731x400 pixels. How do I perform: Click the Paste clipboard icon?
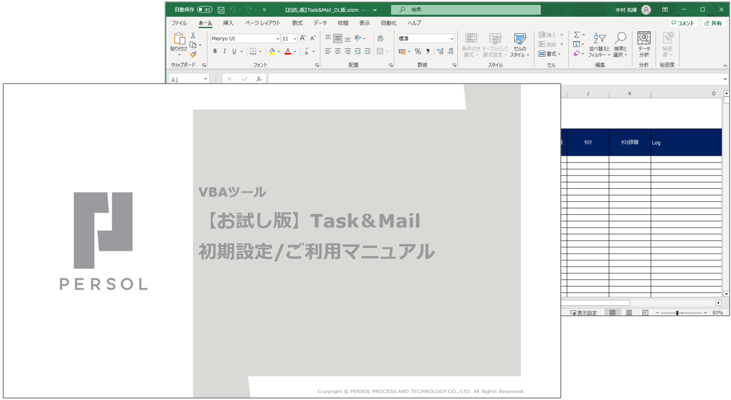tap(179, 39)
